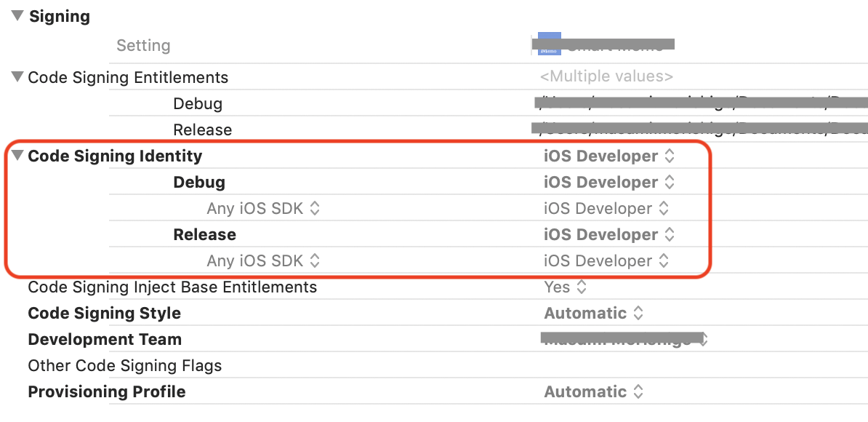Select the Code Signing Style label
Screen dimensions: 868x422
[104, 313]
